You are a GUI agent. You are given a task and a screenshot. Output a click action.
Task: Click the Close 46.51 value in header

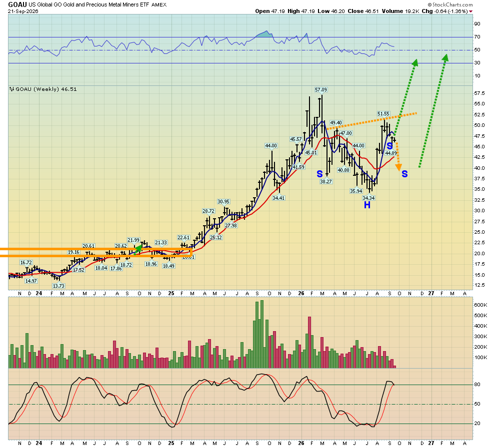[x=363, y=11]
